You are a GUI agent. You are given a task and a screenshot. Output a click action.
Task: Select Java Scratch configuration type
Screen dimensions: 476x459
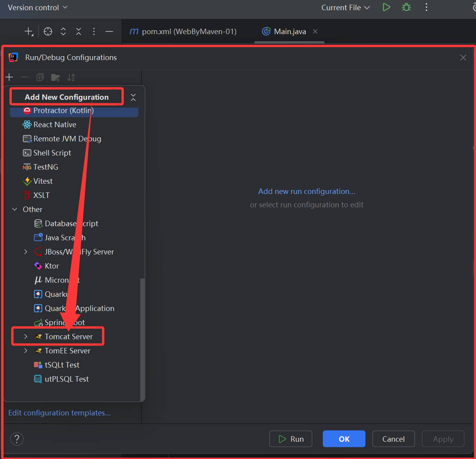74,238
